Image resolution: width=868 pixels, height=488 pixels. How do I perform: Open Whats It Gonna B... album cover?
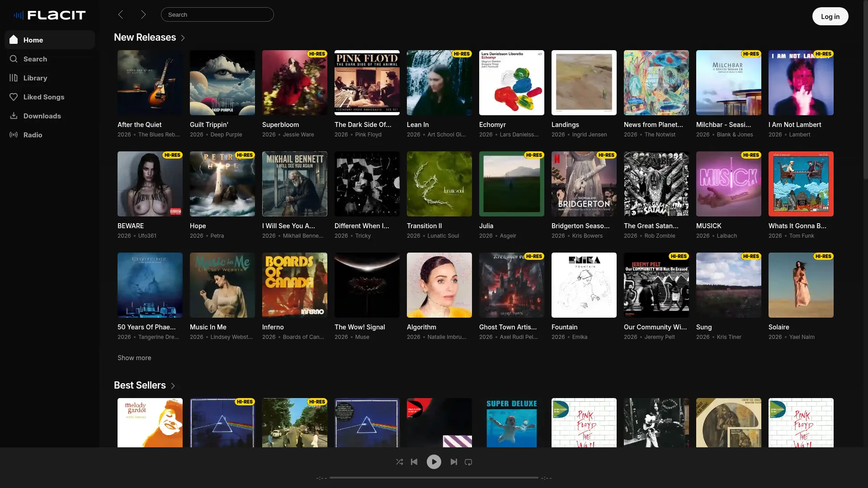[801, 184]
